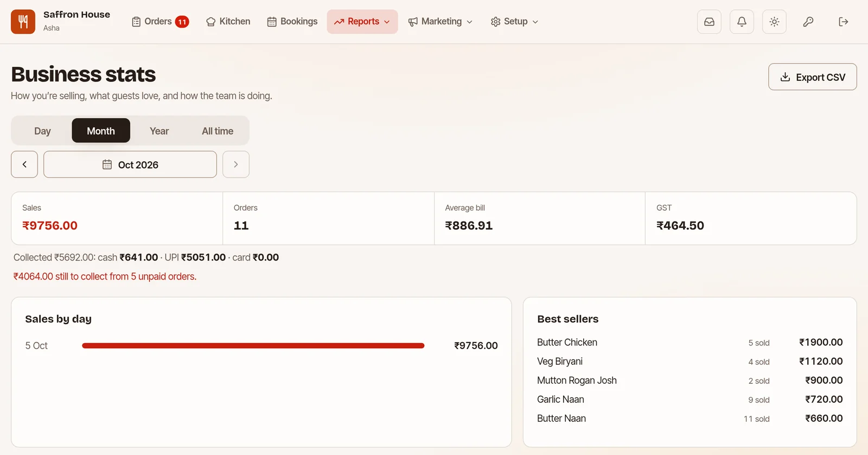Export stats as CSV
This screenshot has height=455, width=868.
813,77
